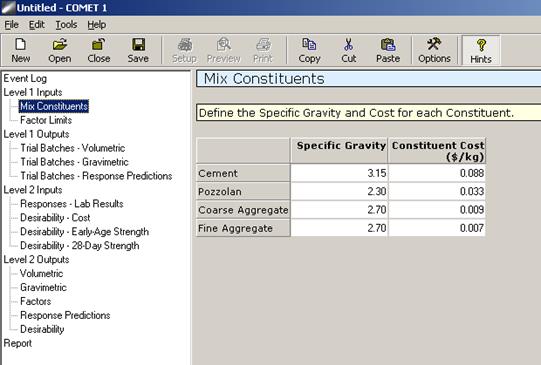The height and width of the screenshot is (365, 541).
Task: Open the Factor Limits tree item
Action: pos(46,120)
